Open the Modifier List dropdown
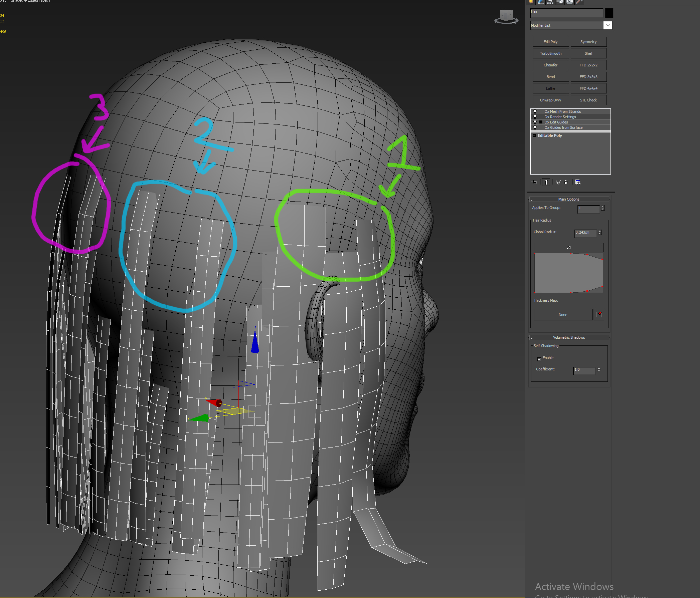The width and height of the screenshot is (700, 598). pos(607,25)
